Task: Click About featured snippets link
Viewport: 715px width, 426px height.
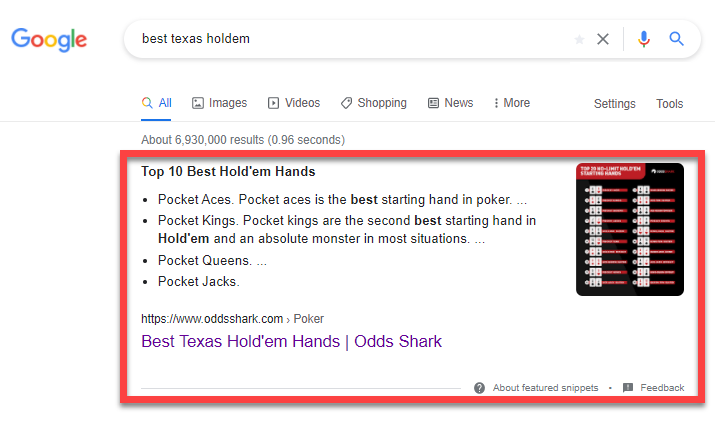Action: point(545,388)
